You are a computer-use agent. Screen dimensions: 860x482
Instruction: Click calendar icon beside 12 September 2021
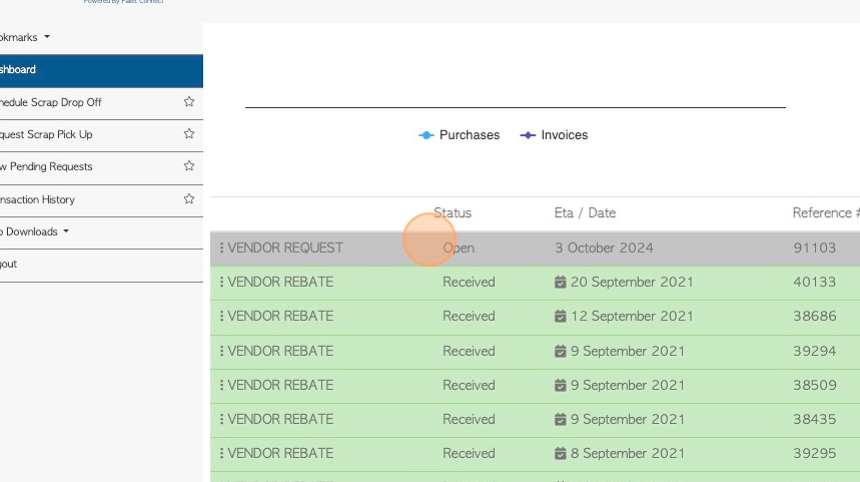tap(560, 316)
